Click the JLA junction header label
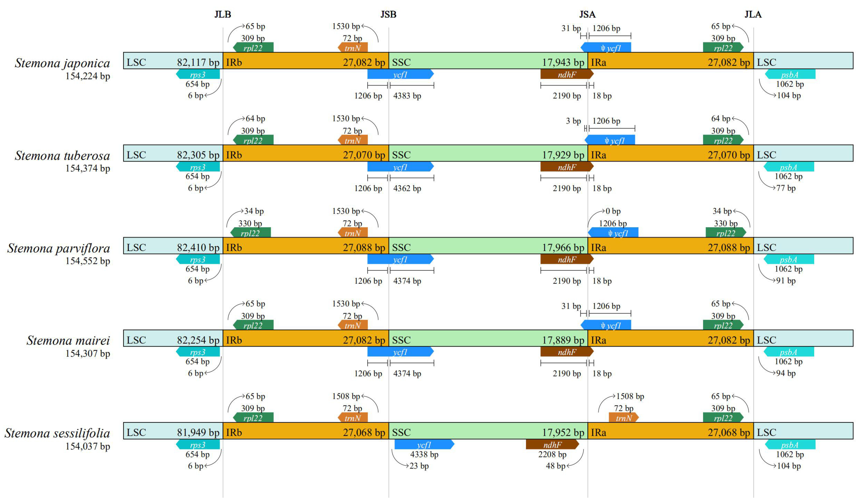The width and height of the screenshot is (863, 504). [x=753, y=14]
